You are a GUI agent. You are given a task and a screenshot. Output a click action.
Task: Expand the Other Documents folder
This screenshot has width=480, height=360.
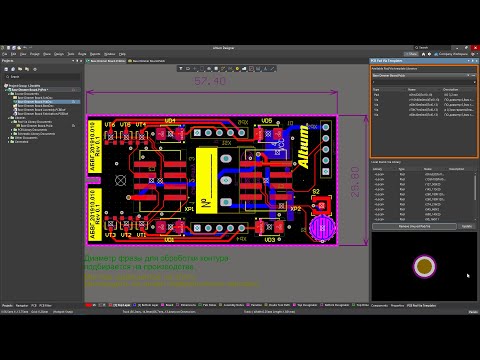[9, 138]
